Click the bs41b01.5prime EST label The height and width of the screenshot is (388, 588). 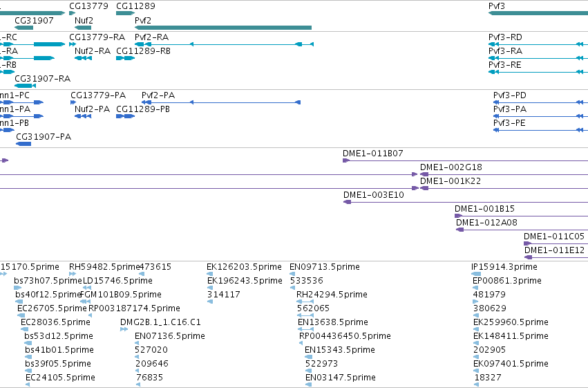pos(59,351)
